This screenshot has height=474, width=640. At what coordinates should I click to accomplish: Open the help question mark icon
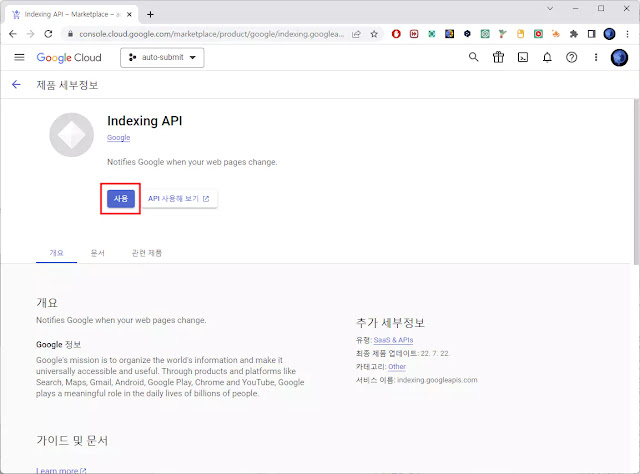click(571, 58)
